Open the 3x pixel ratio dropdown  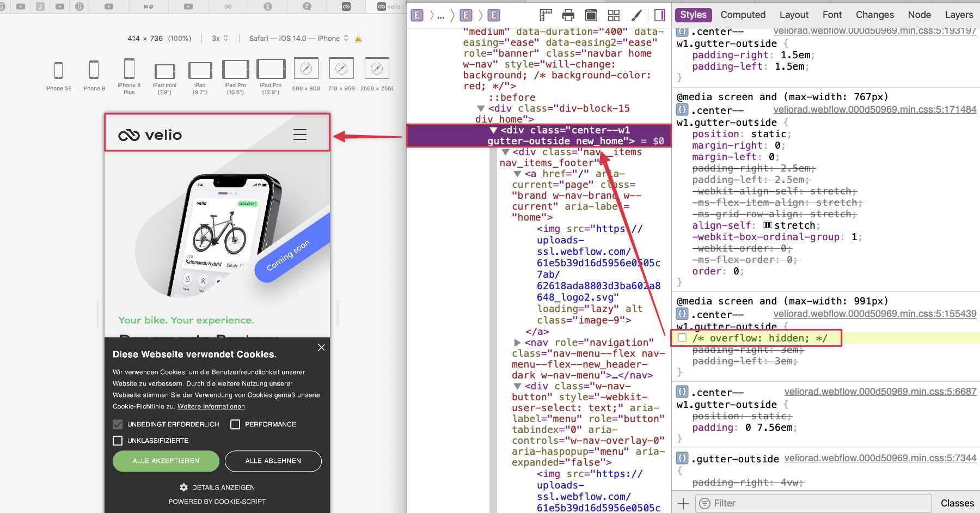[x=220, y=39]
